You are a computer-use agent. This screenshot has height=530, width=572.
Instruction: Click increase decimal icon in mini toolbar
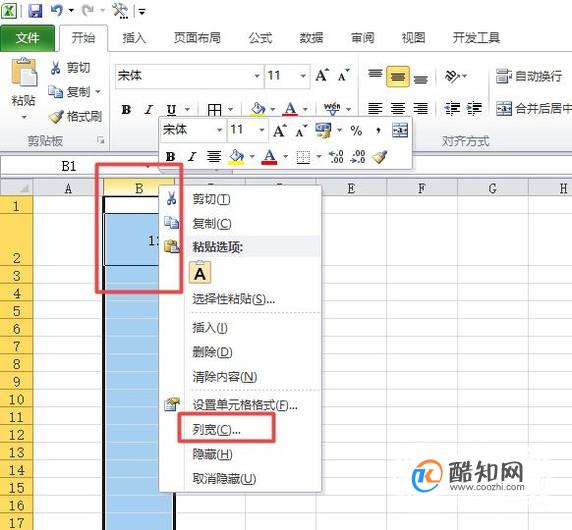pyautogui.click(x=336, y=157)
